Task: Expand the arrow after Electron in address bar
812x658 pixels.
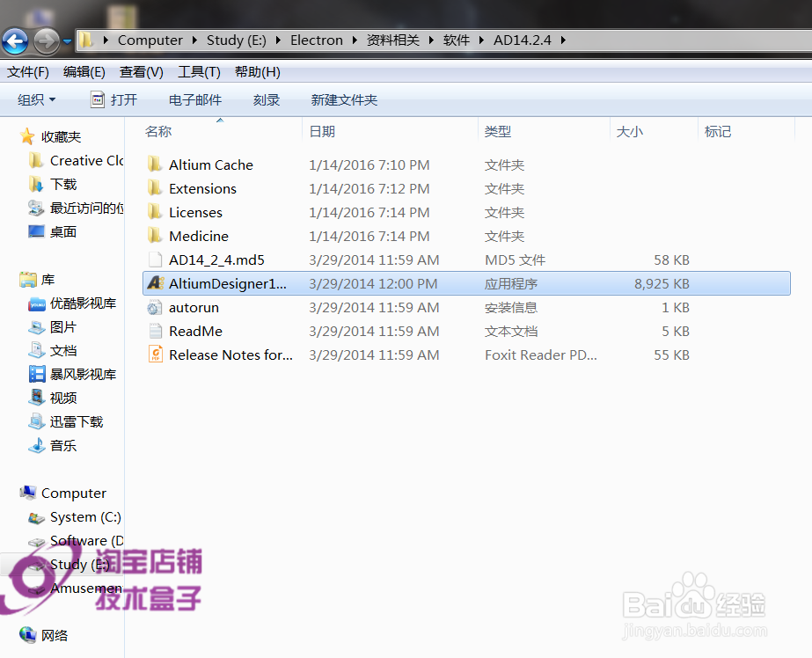Action: pos(355,40)
